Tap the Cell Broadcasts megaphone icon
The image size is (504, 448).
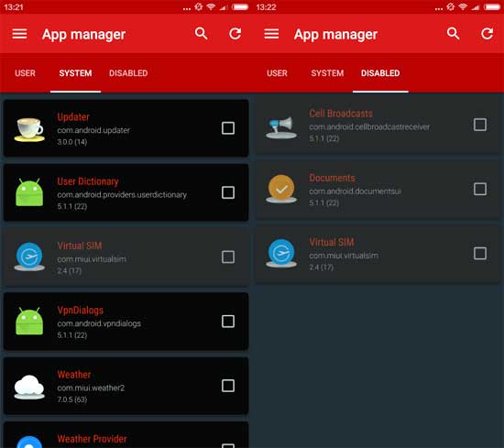[x=281, y=127]
